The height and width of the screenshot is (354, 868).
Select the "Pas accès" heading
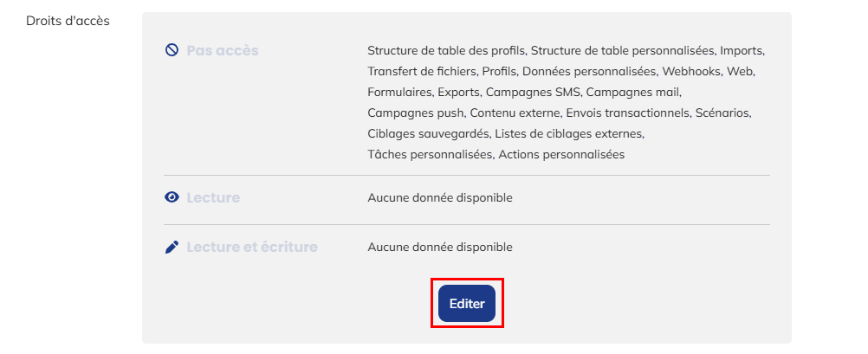(223, 50)
